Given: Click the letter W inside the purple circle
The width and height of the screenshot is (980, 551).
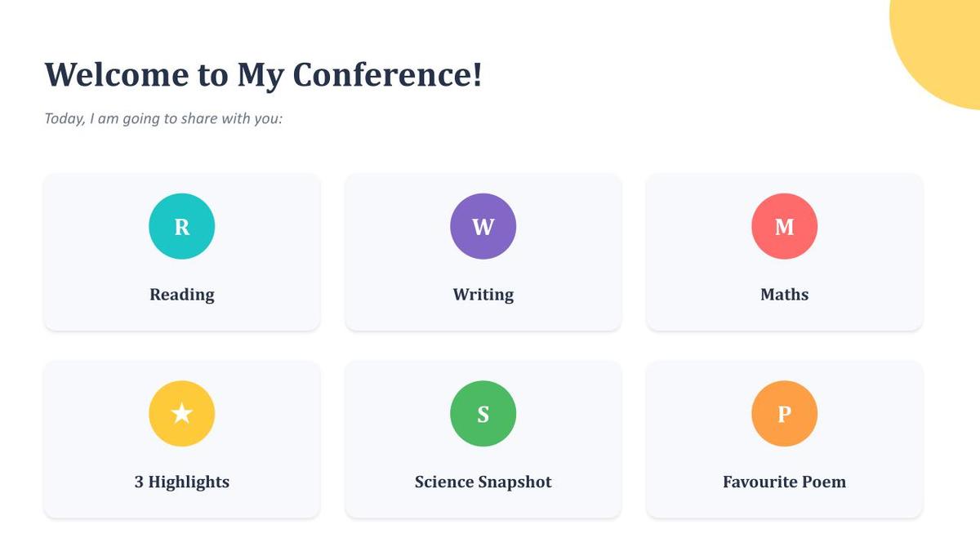Looking at the screenshot, I should (483, 227).
